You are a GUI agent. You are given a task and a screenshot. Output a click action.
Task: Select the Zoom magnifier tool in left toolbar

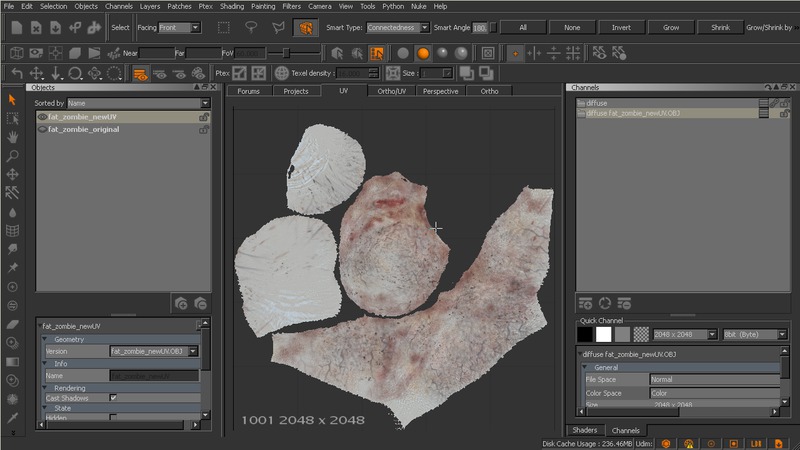(12, 155)
